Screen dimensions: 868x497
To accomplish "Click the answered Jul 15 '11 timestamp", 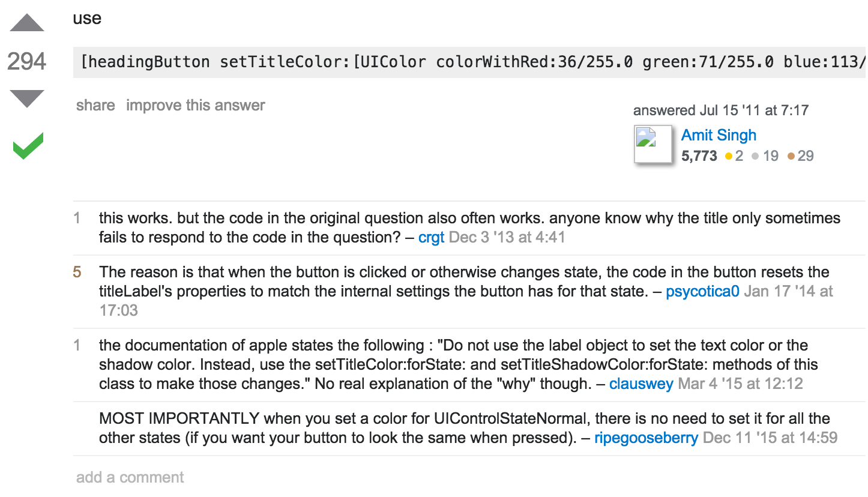I will coord(721,110).
